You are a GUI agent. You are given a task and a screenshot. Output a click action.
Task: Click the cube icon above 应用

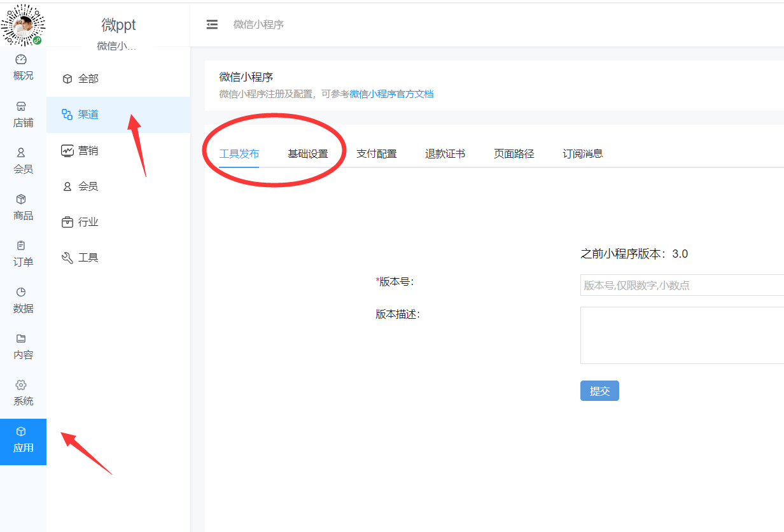[21, 431]
